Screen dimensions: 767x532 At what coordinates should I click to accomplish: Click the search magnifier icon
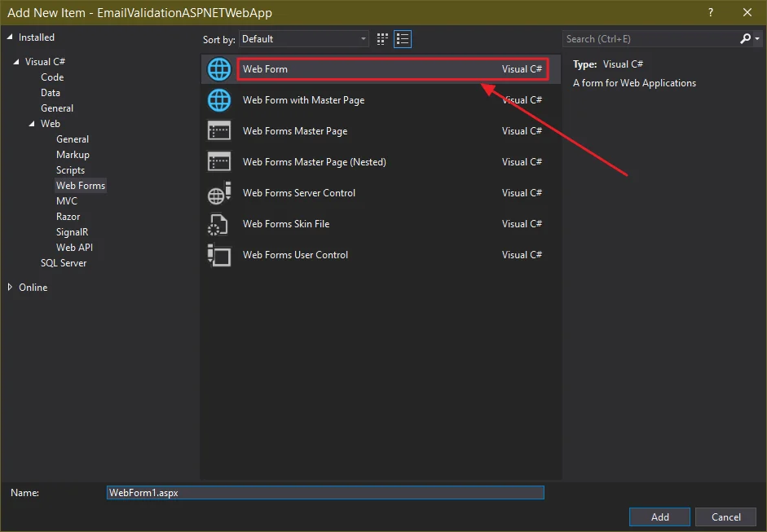tap(744, 38)
